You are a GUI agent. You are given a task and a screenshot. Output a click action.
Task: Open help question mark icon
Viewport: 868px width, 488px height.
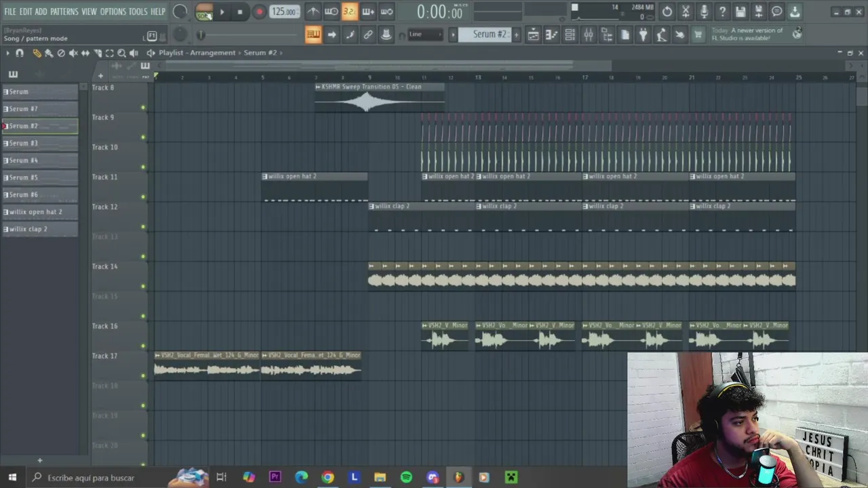722,12
